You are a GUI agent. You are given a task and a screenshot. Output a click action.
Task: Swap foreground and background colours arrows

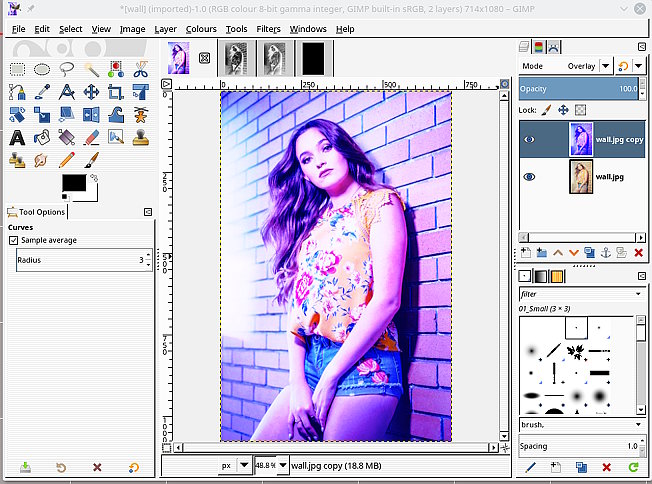tap(94, 178)
